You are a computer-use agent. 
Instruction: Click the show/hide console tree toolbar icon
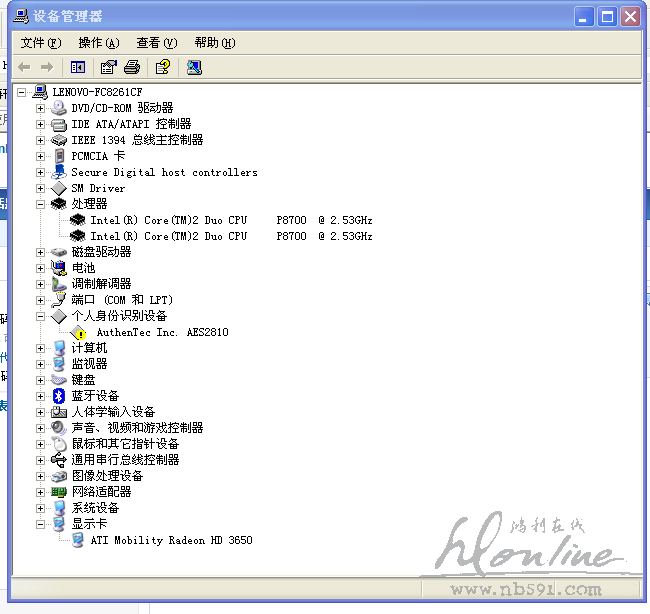tap(78, 67)
